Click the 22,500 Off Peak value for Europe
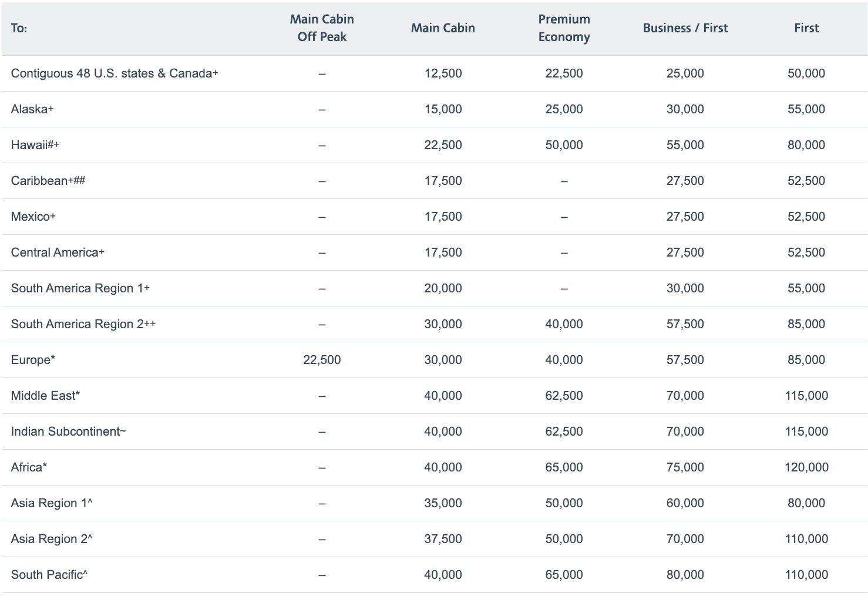868x600 pixels. 321,359
